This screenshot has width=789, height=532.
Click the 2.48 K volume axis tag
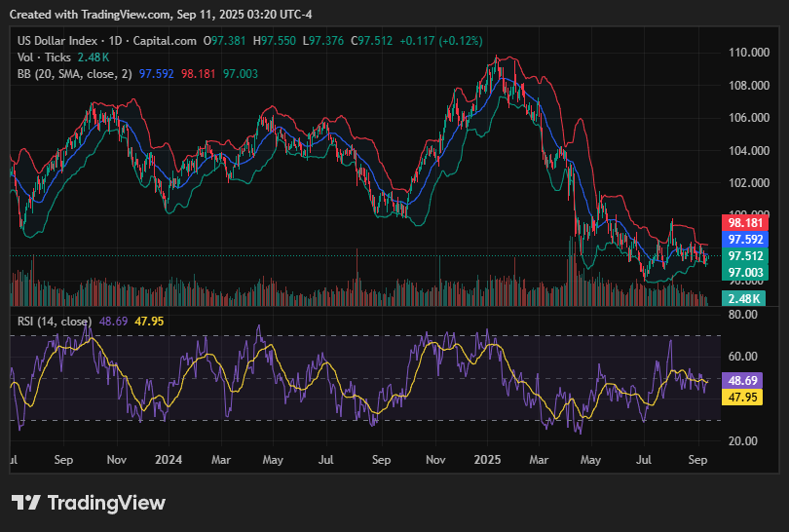pos(744,298)
